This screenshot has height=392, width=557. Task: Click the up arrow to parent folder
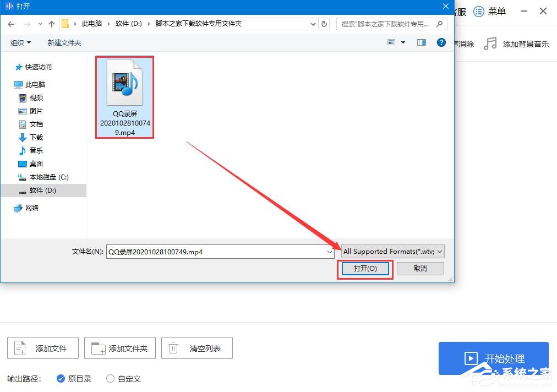point(52,24)
